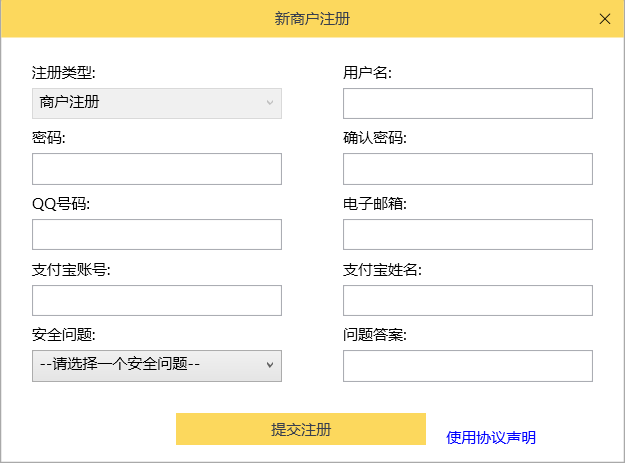Click the 新商户注册 title bar text
The width and height of the screenshot is (625, 463).
(312, 19)
